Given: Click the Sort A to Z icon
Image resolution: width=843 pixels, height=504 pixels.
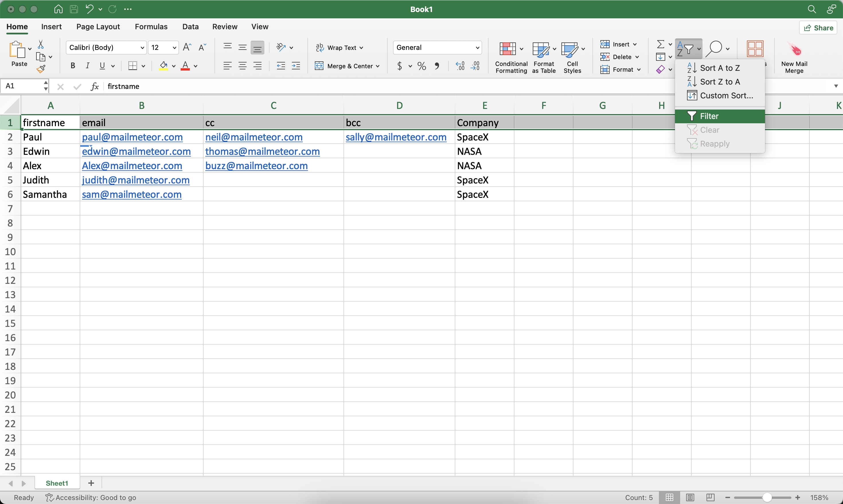Looking at the screenshot, I should 692,67.
